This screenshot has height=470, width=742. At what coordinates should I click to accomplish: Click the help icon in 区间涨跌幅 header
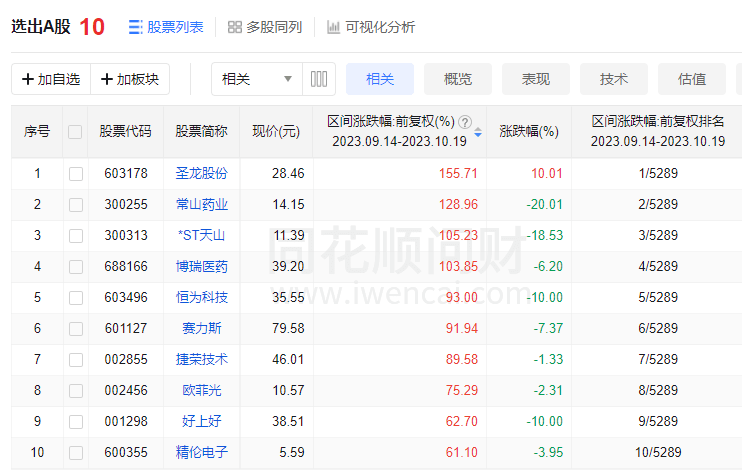coord(463,122)
